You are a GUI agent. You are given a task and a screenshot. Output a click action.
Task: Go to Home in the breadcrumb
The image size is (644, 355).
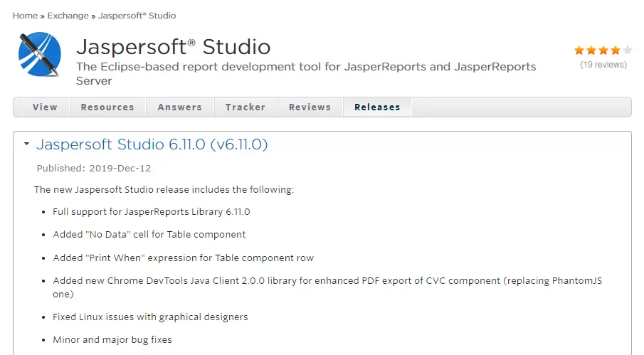pos(25,16)
